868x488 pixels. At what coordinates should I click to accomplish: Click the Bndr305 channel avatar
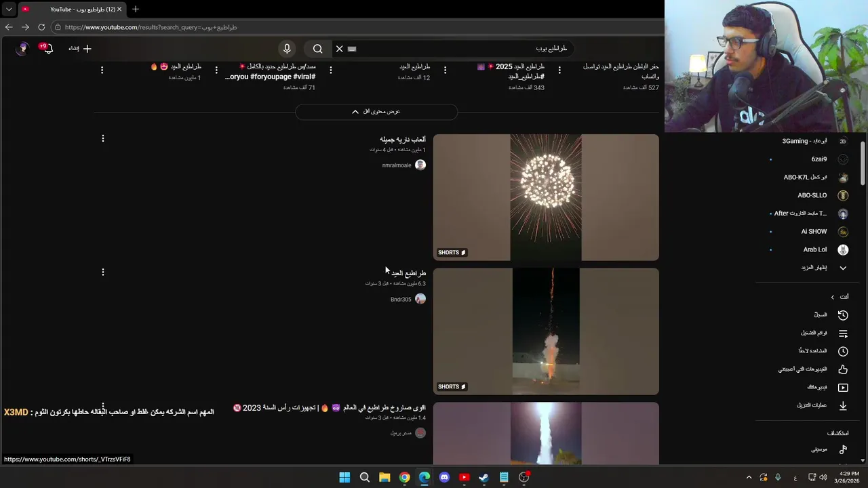420,299
